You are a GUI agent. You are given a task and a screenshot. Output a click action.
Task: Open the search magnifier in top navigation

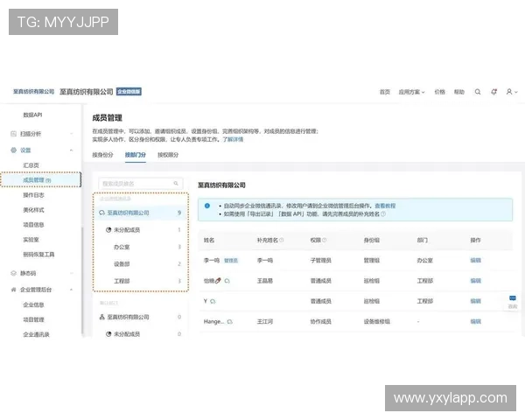pos(478,92)
